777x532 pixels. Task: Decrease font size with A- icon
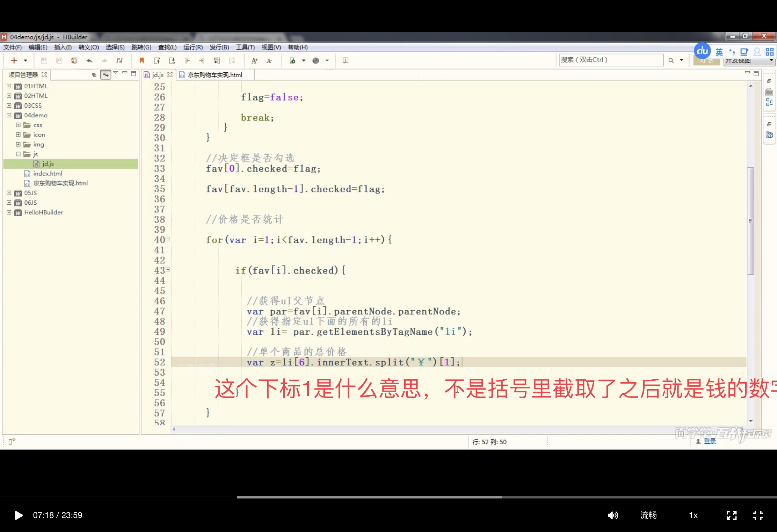point(269,60)
